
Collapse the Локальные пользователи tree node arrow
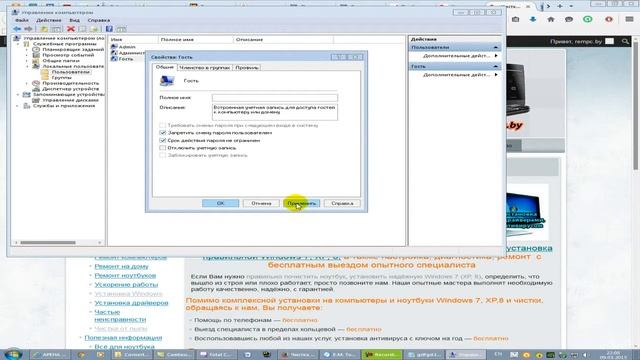[27, 66]
